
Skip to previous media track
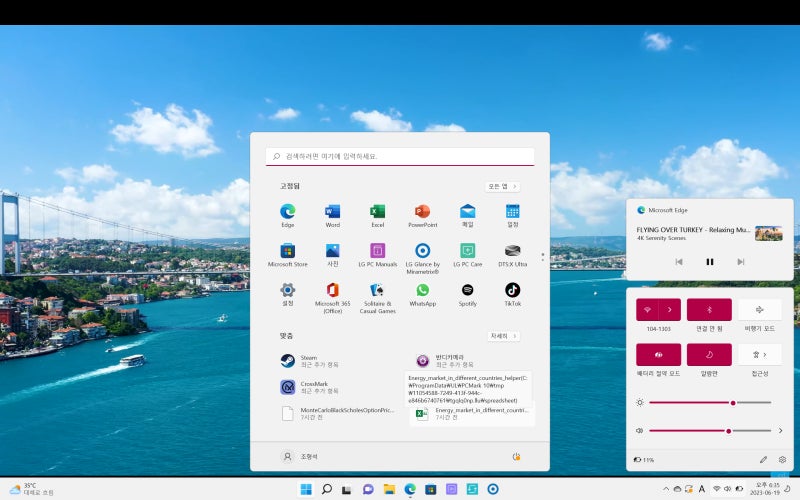[679, 262]
